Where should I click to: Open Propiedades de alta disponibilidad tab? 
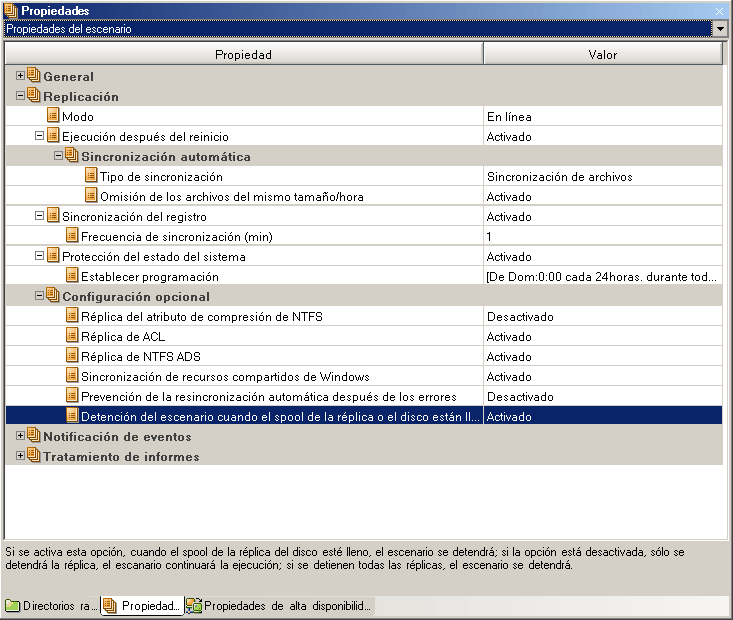(278, 606)
